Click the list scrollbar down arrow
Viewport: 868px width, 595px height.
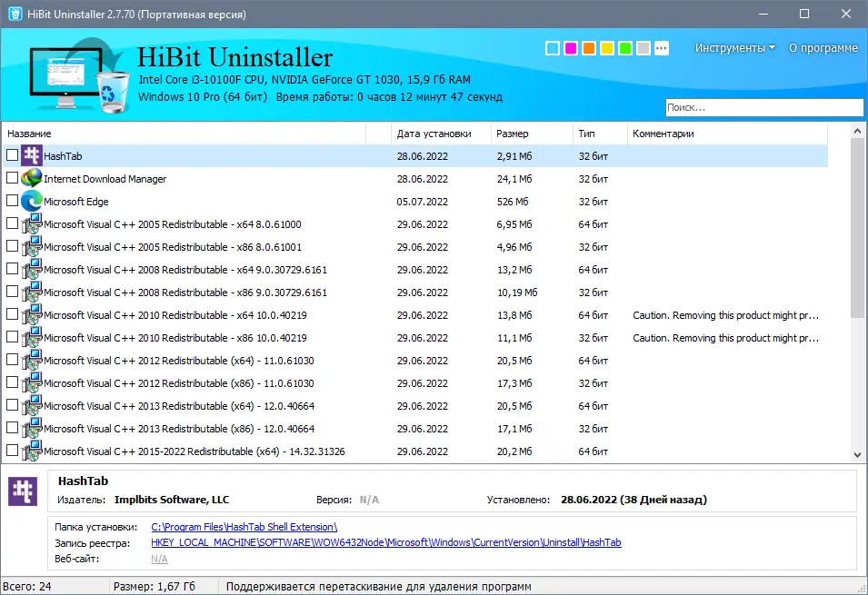857,455
